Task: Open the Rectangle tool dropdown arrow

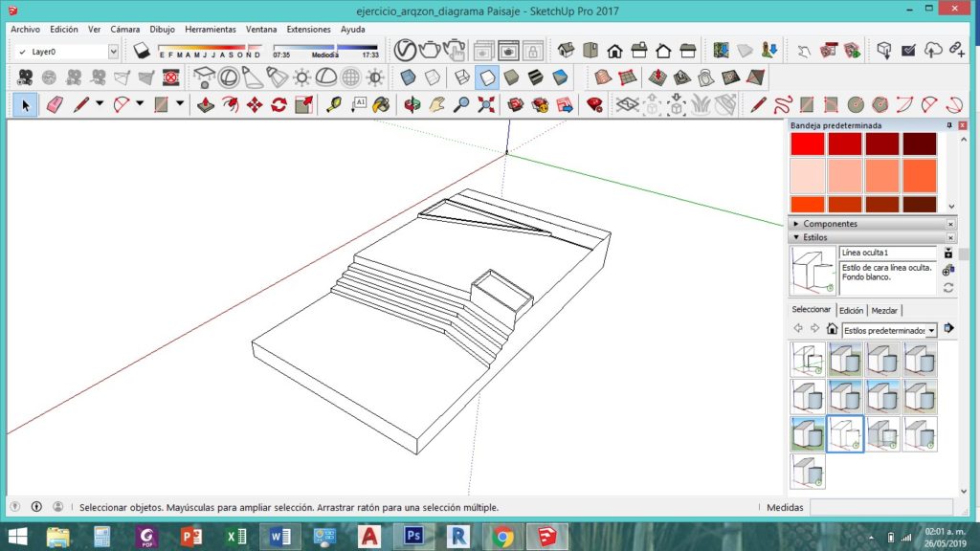Action: click(x=180, y=103)
